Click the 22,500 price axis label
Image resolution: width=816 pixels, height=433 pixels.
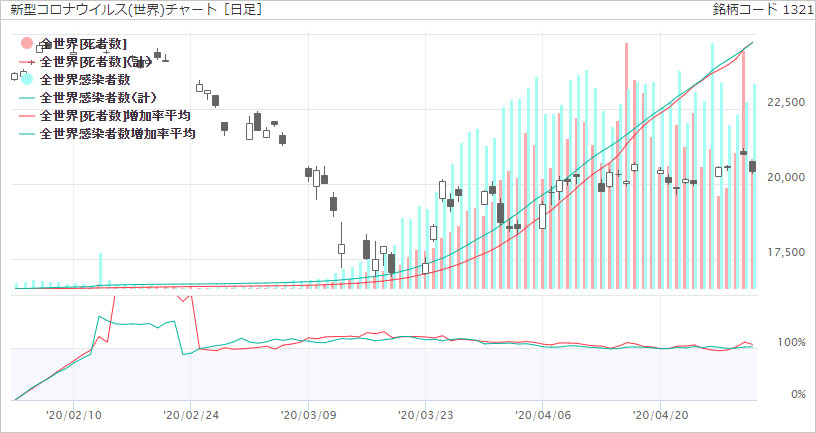(786, 103)
